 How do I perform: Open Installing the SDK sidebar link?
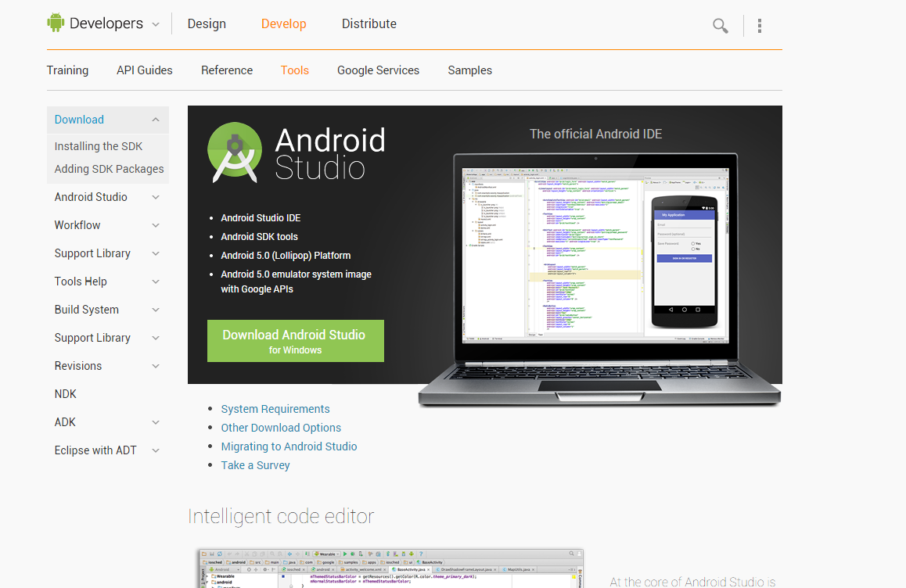click(x=99, y=146)
